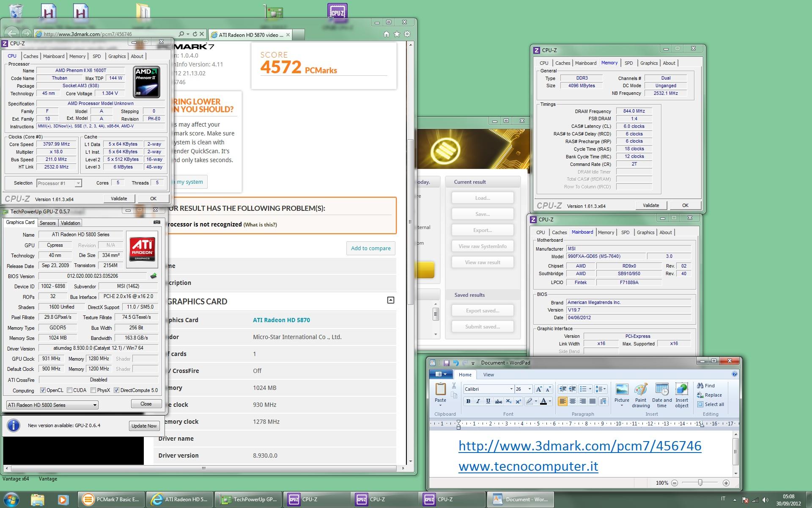812x508 pixels.
Task: Cut the selection in WordPad
Action: tap(454, 386)
